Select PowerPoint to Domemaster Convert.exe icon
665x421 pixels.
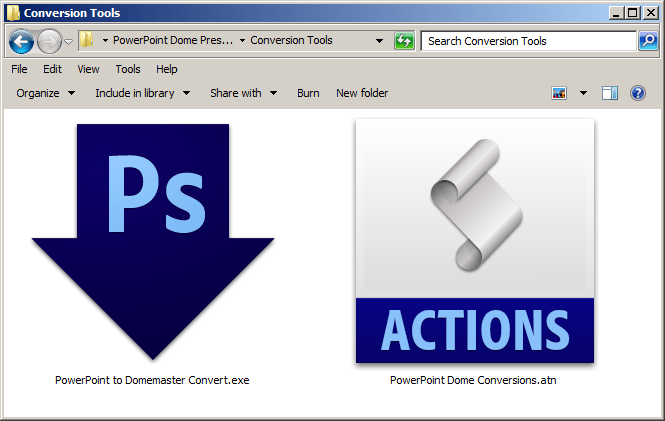pyautogui.click(x=152, y=240)
